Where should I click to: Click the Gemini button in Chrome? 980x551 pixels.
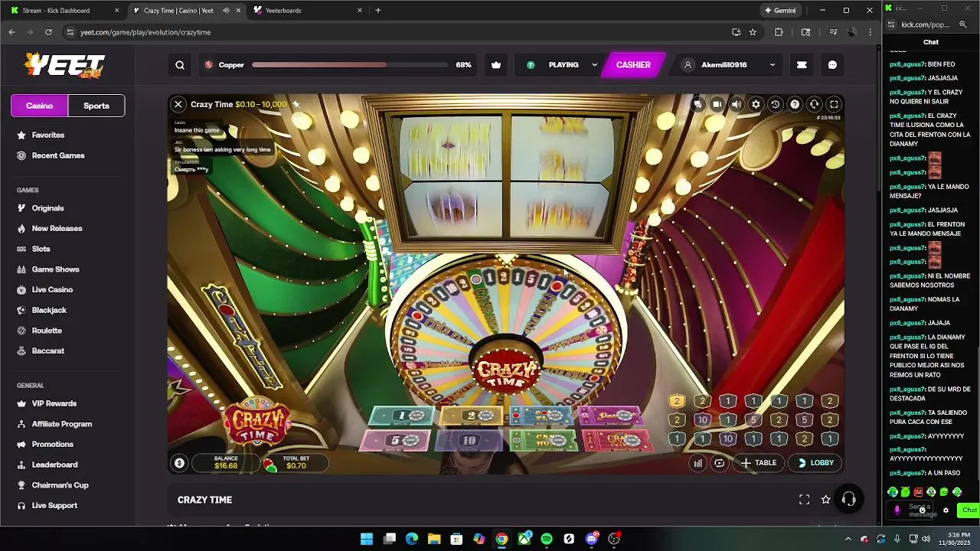[x=779, y=11]
